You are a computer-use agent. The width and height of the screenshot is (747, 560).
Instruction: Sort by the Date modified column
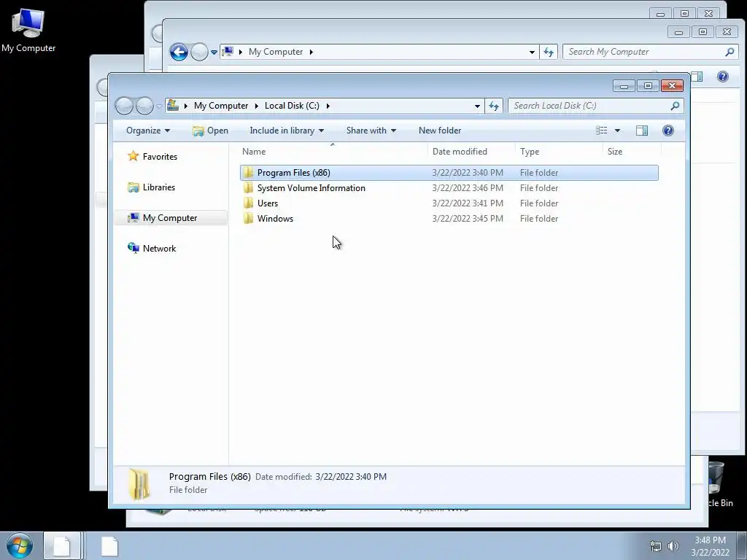pos(472,152)
